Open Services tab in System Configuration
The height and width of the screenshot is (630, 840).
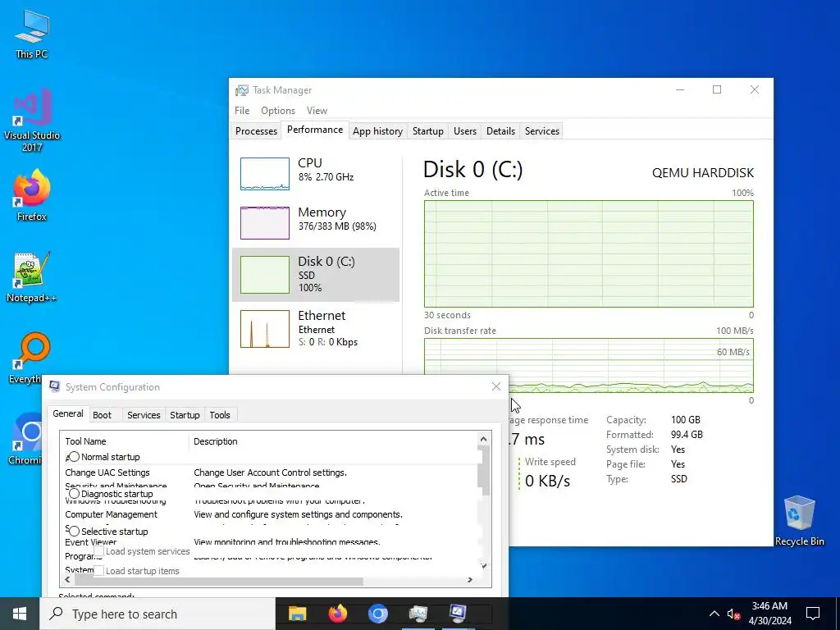(x=144, y=415)
